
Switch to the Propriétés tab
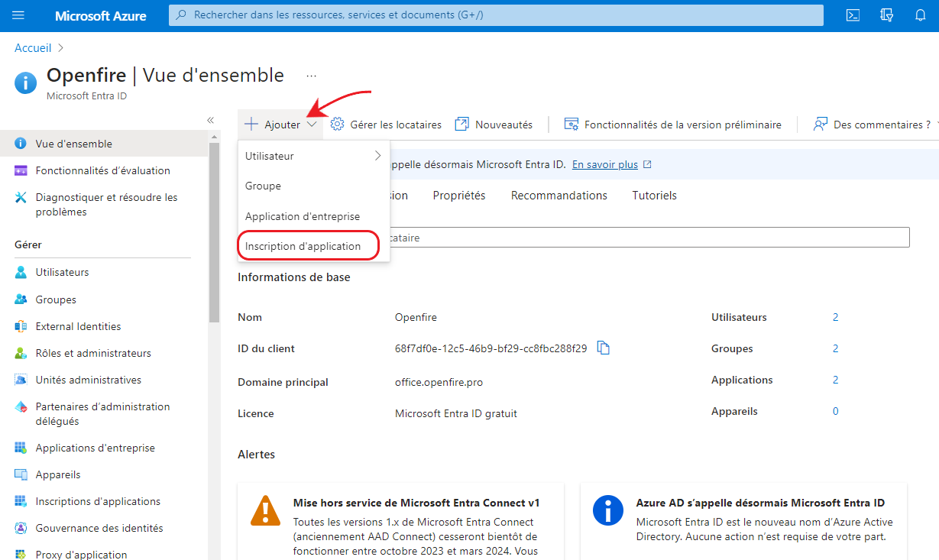[459, 196]
